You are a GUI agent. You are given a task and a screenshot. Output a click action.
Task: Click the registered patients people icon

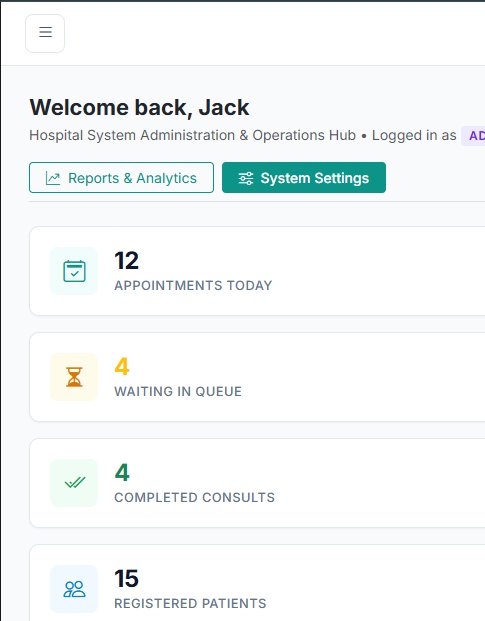click(74, 589)
